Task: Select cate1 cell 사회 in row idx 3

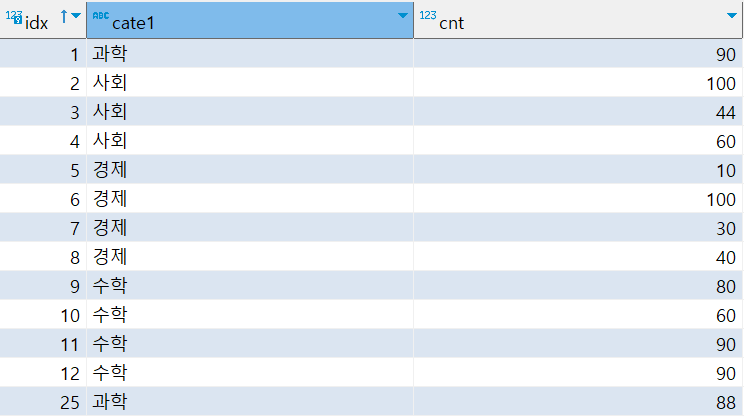Action: click(250, 111)
